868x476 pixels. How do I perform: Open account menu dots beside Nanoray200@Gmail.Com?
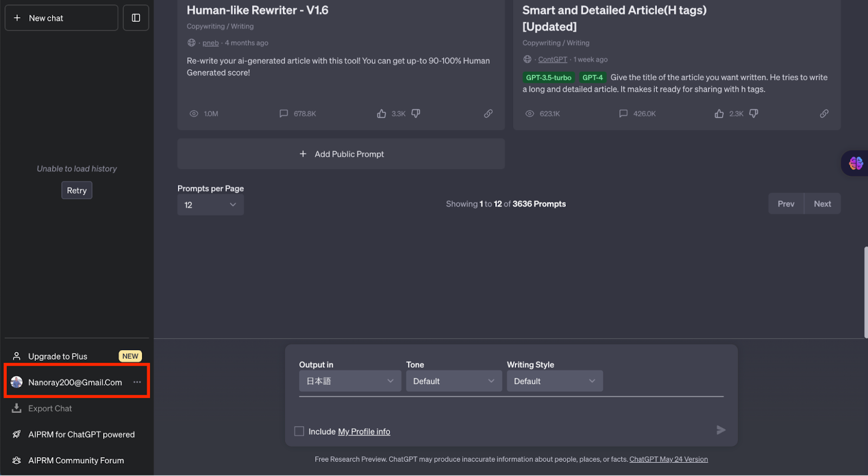[x=137, y=383]
